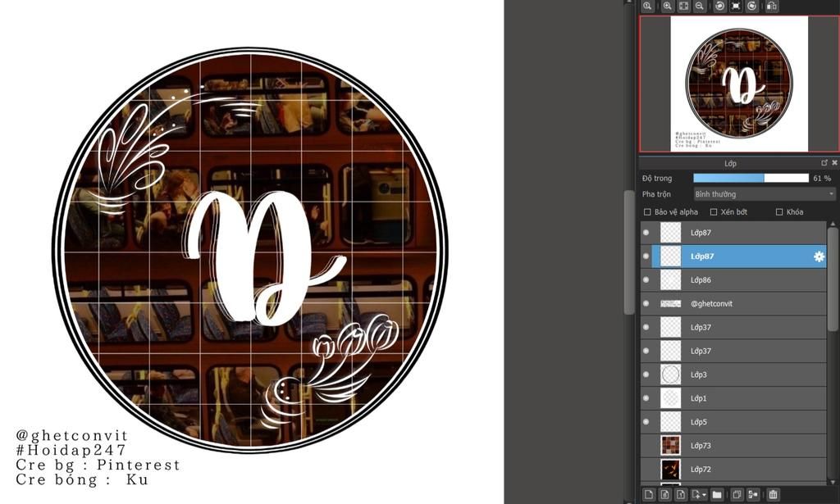The width and height of the screenshot is (840, 504).
Task: Click the navigator preview image
Action: click(739, 84)
